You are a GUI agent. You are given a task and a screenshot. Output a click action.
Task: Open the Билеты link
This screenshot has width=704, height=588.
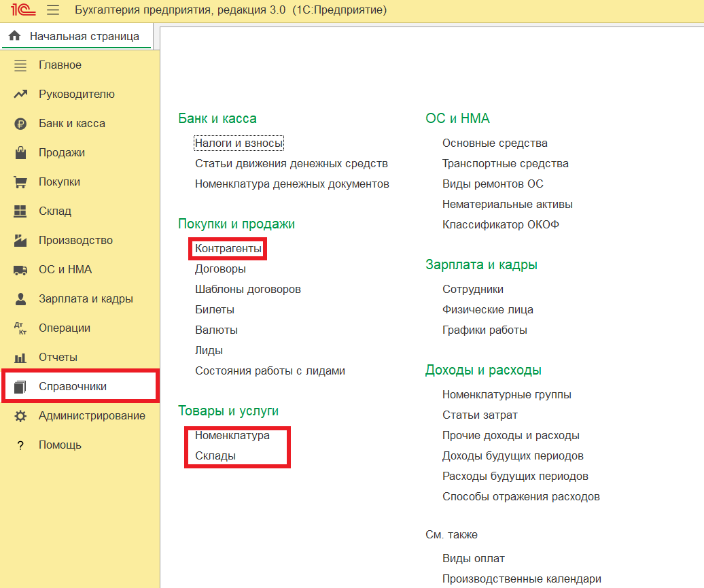215,310
